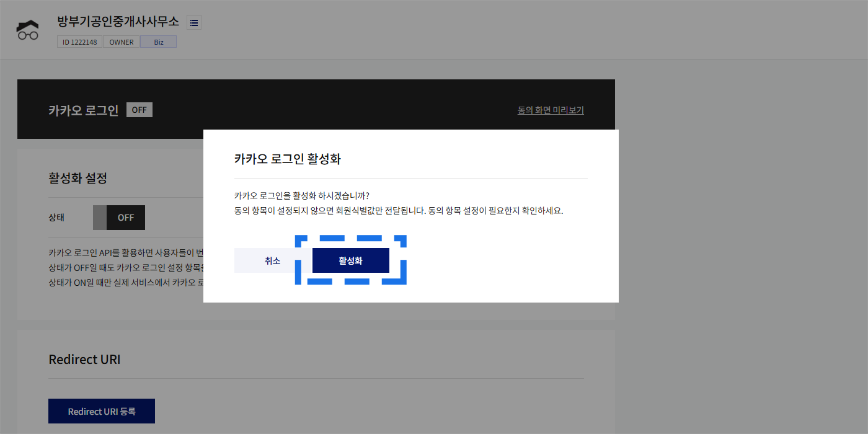The width and height of the screenshot is (868, 434).
Task: Click the 활성화 button in the dialog
Action: tap(350, 260)
